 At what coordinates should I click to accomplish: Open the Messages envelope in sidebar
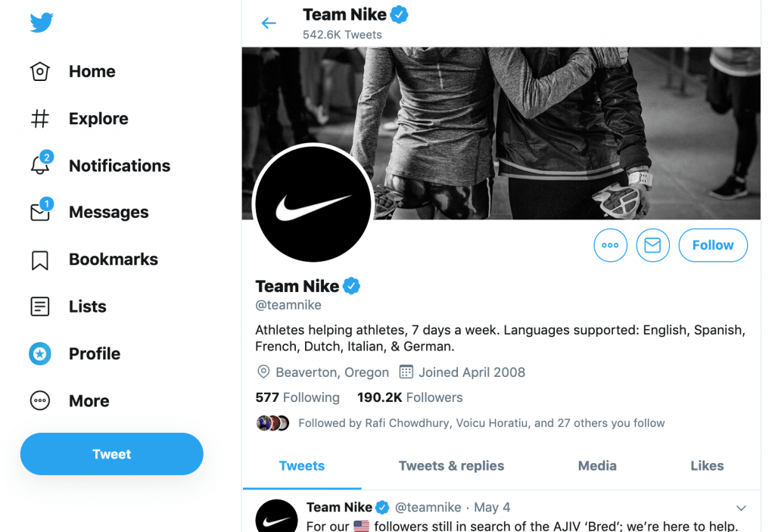(x=40, y=213)
